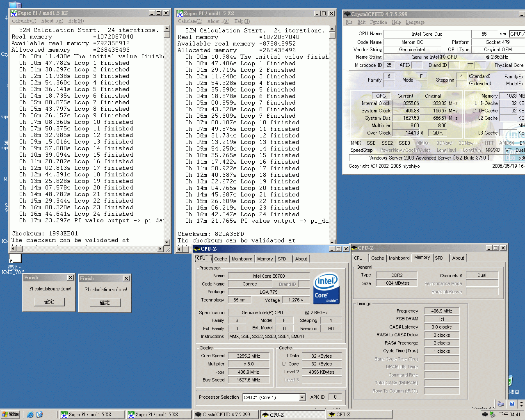Switch to Memory tab in left CPU-Z

tap(265, 259)
